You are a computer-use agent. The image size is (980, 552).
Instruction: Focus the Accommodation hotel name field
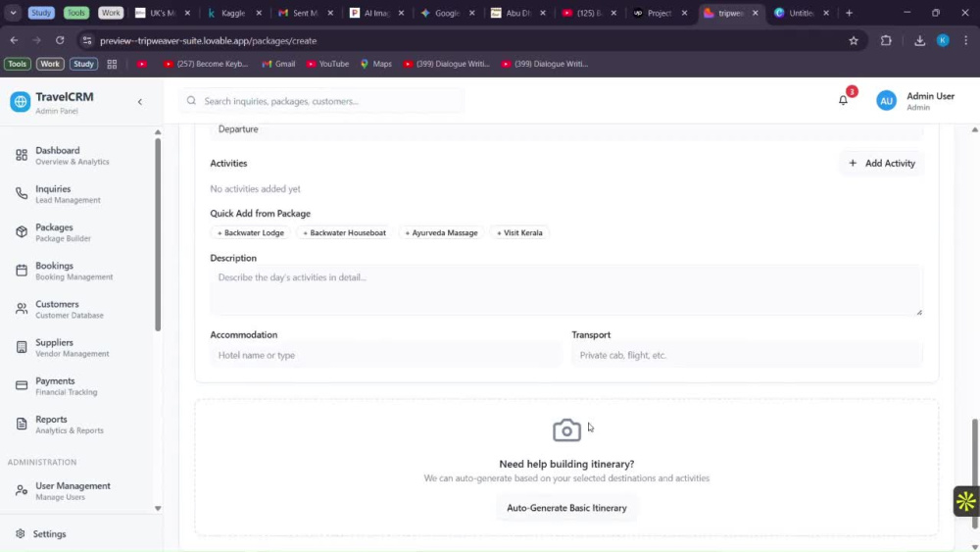click(385, 355)
